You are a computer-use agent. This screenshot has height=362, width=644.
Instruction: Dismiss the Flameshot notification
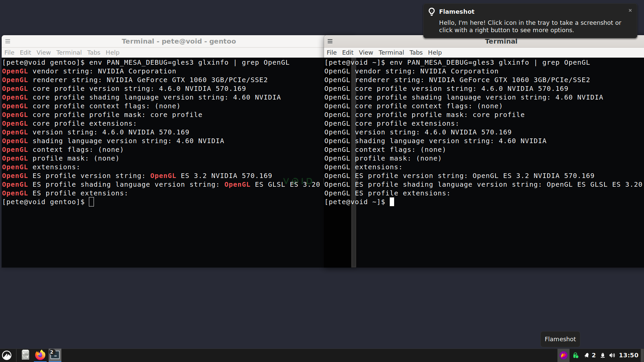(x=630, y=10)
